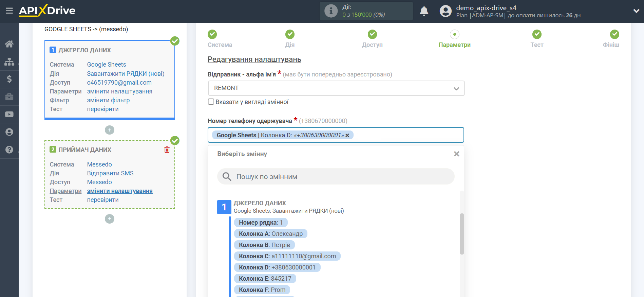Click the receiver перевірити test link

[x=103, y=200]
